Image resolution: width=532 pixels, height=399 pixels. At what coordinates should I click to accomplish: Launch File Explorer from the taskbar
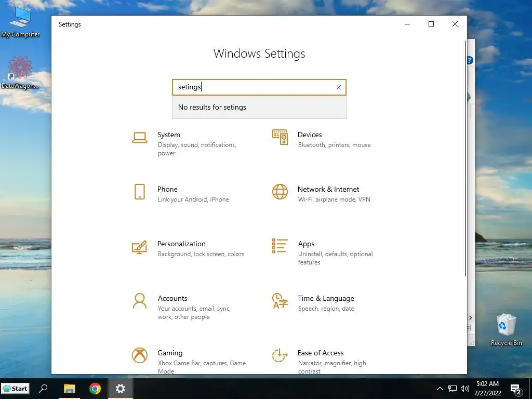tap(70, 388)
